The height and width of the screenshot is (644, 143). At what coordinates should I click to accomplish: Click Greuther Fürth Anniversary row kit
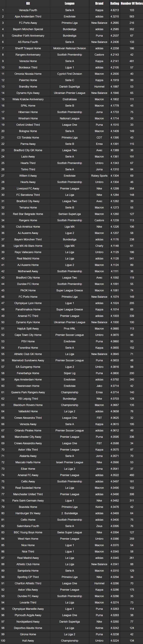coord(28,36)
